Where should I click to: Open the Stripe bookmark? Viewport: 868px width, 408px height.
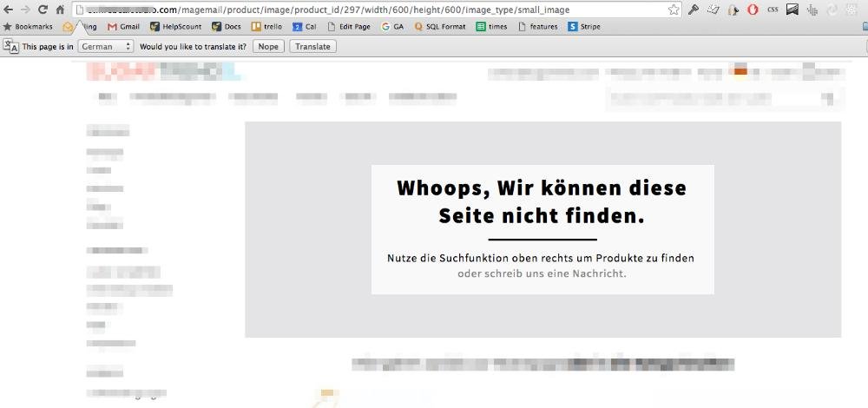(x=585, y=27)
